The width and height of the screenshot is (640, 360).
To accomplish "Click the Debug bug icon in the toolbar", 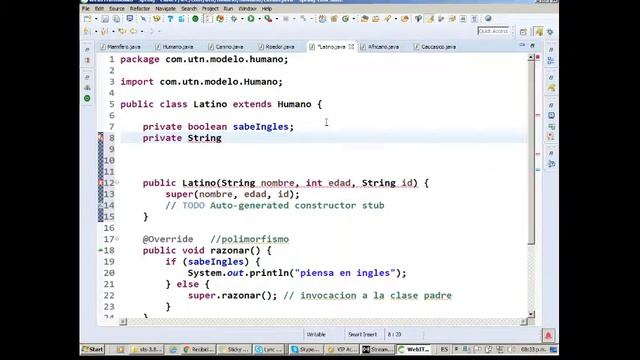I will point(234,19).
